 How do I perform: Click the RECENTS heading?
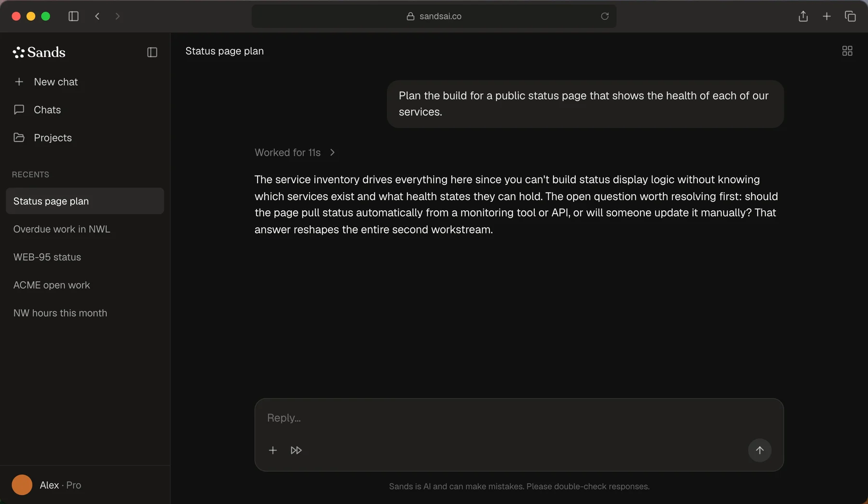[x=30, y=175]
